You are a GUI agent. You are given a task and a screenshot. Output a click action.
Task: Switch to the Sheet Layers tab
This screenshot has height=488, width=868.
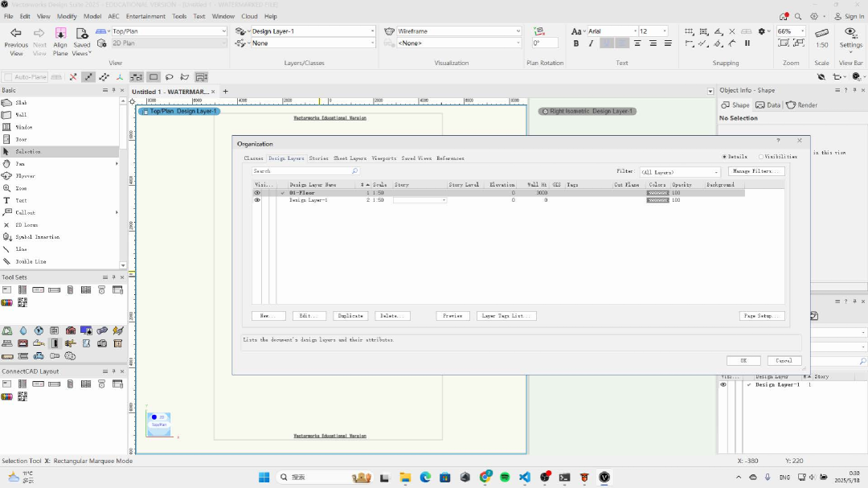[x=350, y=158]
